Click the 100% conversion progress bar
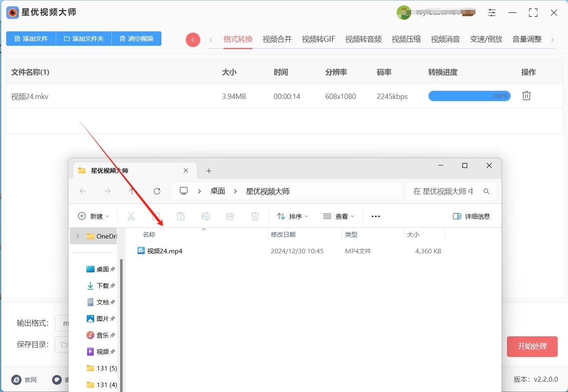The width and height of the screenshot is (568, 392). pos(469,96)
